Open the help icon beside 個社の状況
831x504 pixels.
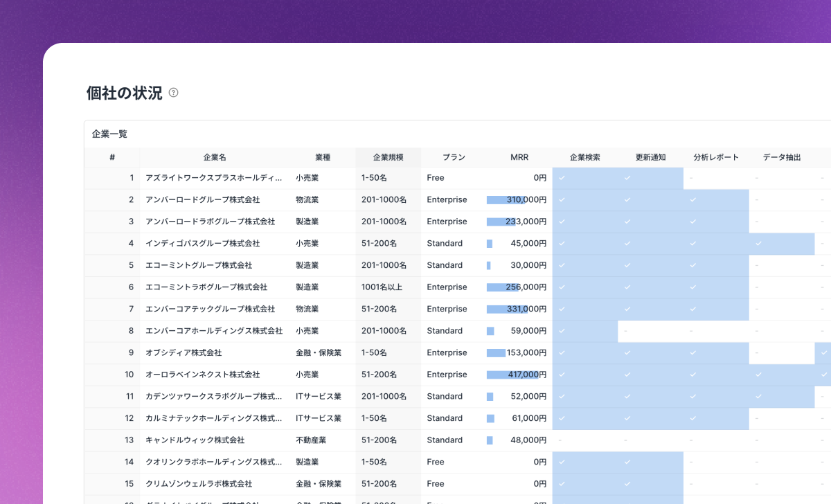pos(174,93)
